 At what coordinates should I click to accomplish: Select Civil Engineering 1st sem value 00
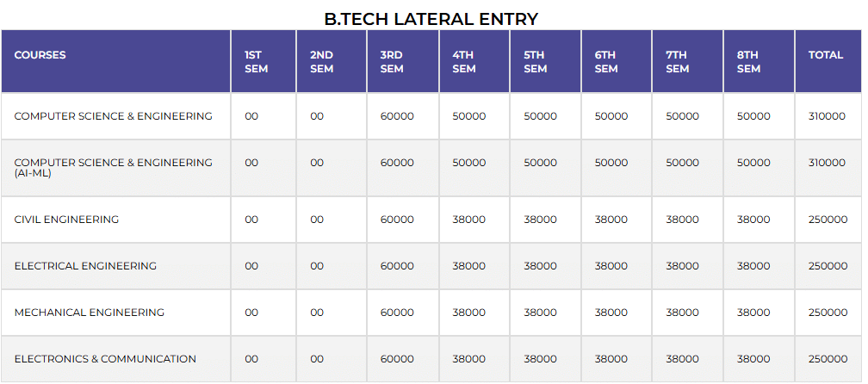[251, 220]
